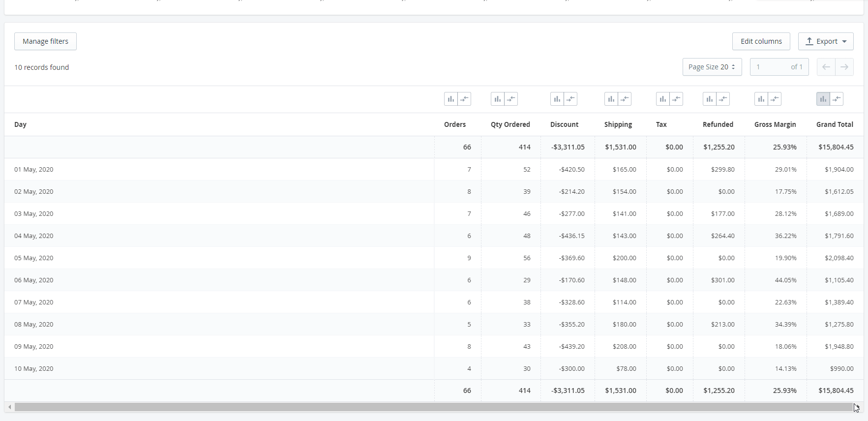Image resolution: width=868 pixels, height=421 pixels.
Task: Toggle active bar chart icon above Grand Total
Action: pyautogui.click(x=823, y=99)
